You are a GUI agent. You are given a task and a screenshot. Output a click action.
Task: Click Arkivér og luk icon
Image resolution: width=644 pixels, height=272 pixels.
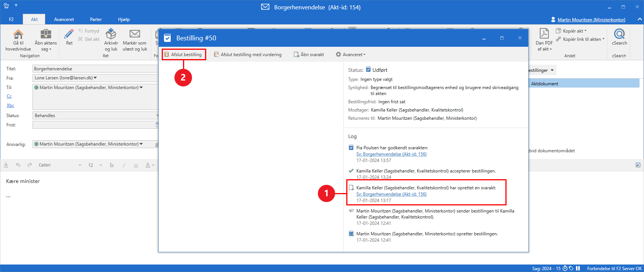(x=111, y=35)
